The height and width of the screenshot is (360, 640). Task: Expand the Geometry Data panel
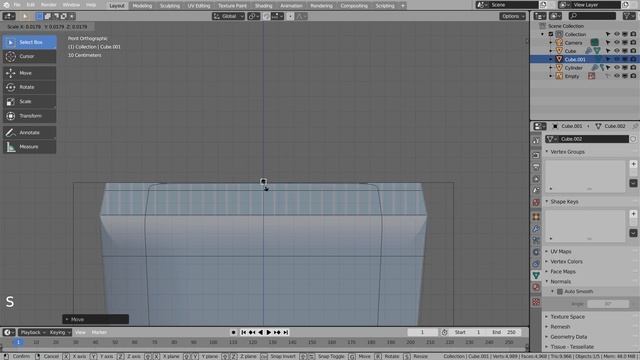click(x=569, y=337)
